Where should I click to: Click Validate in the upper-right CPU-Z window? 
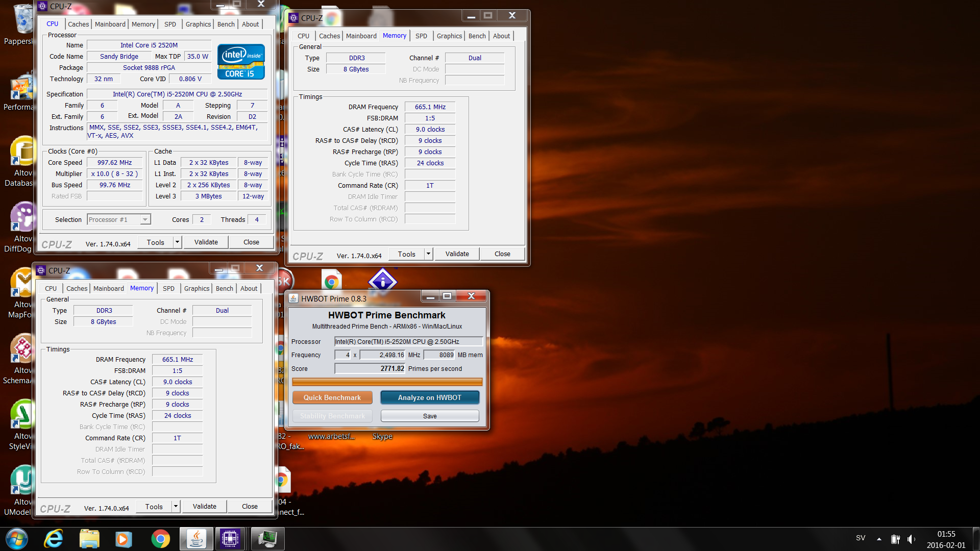pos(457,254)
